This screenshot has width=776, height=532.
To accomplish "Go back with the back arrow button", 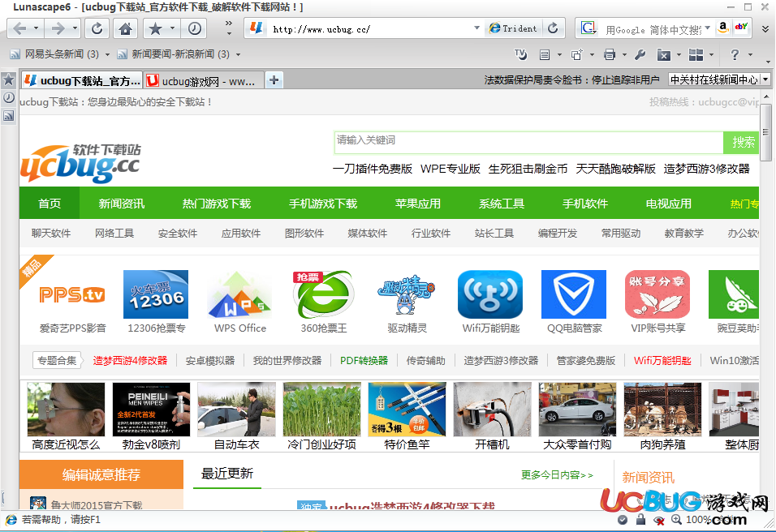I will (x=19, y=28).
